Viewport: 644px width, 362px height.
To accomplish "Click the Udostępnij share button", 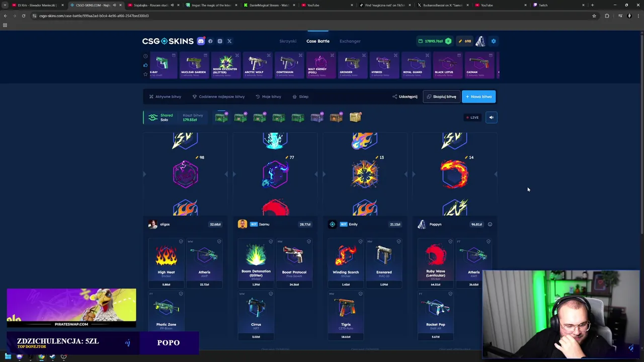I will 405,97.
